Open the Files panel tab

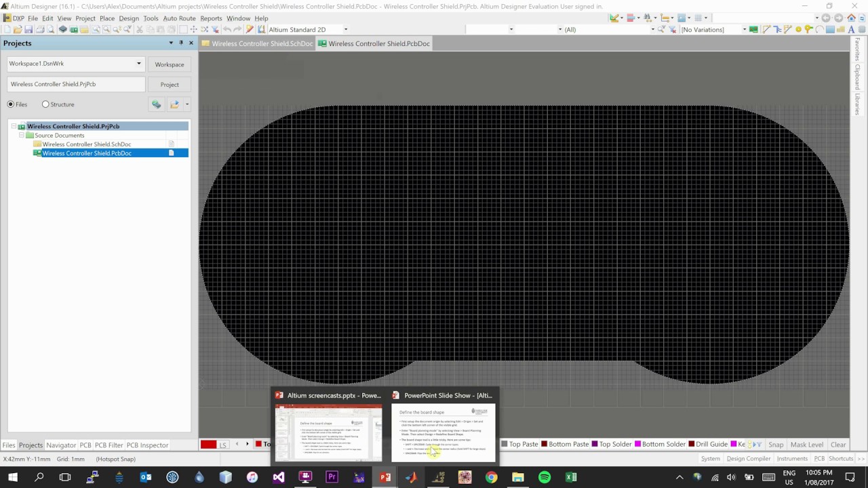(9, 445)
